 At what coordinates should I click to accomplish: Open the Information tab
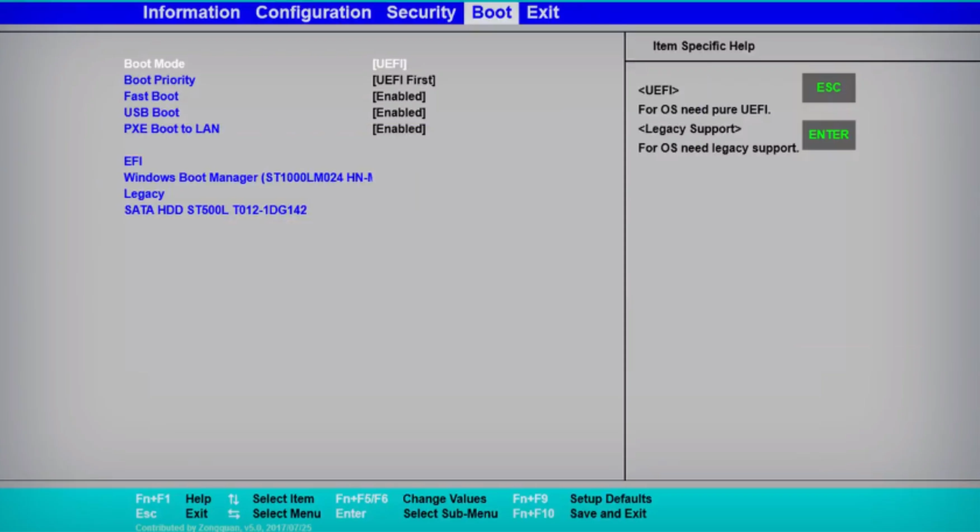click(191, 13)
